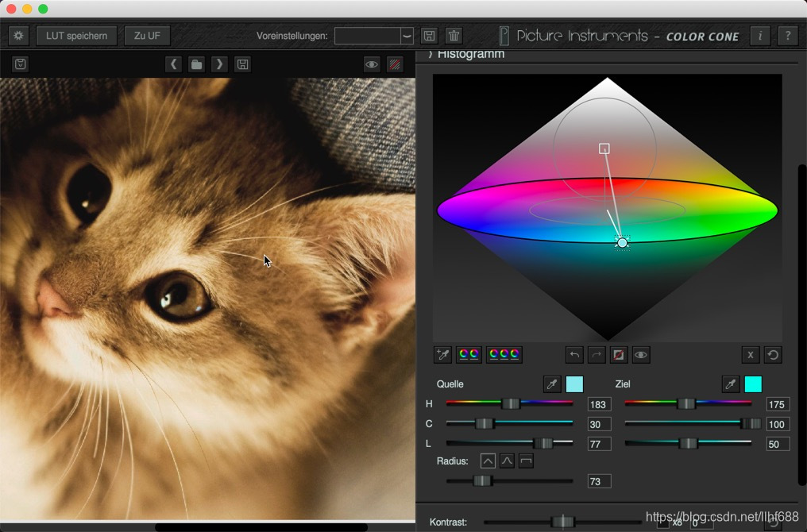Toggle the red hatched clipping overlay icon
The image size is (807, 532).
[x=395, y=64]
